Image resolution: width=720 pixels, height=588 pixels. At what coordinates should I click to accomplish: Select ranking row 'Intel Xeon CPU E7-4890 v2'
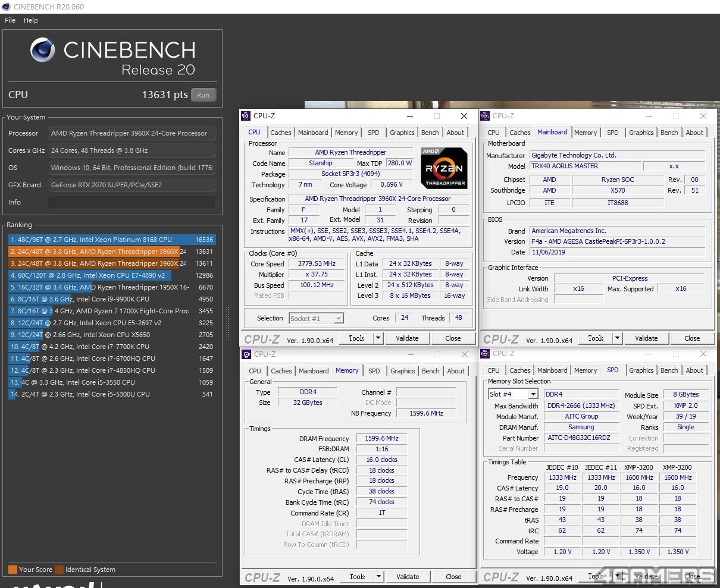click(x=112, y=275)
